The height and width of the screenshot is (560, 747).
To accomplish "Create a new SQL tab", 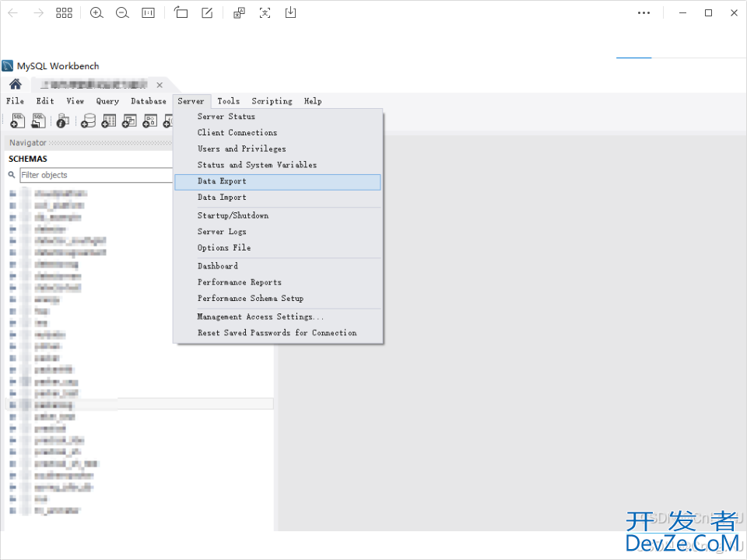I will click(x=18, y=121).
